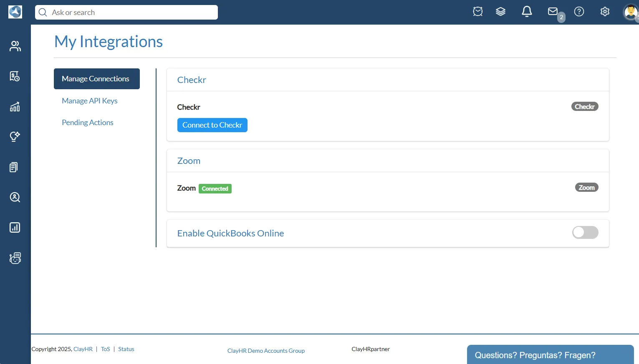Open the People sidebar icon
639x364 pixels.
15,46
